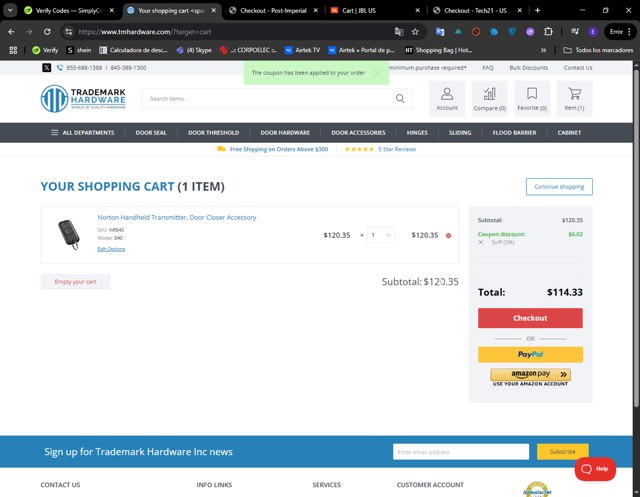Open the DOOR THRESHOLD menu

pos(213,133)
